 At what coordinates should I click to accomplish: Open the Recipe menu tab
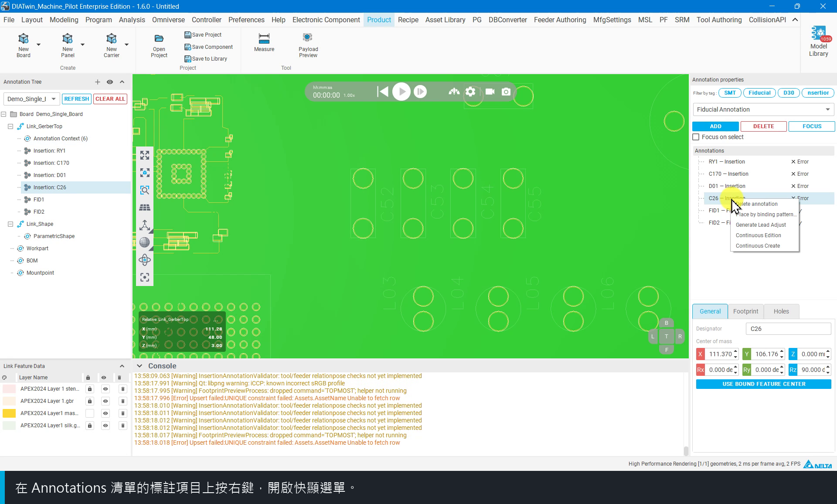coord(408,20)
